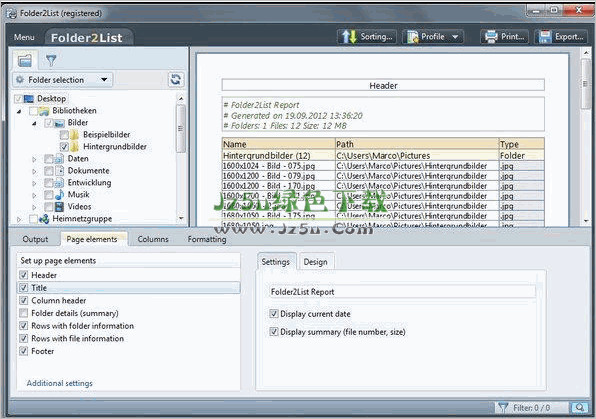
Task: Click the Print button
Action: point(505,37)
